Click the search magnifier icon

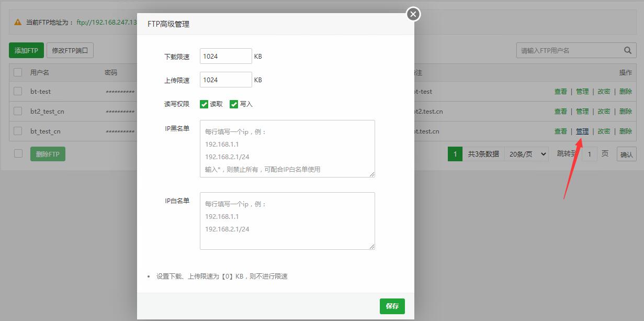tap(628, 51)
